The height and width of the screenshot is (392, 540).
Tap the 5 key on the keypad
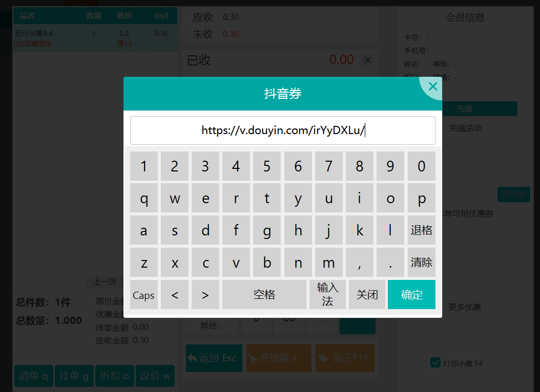[267, 166]
